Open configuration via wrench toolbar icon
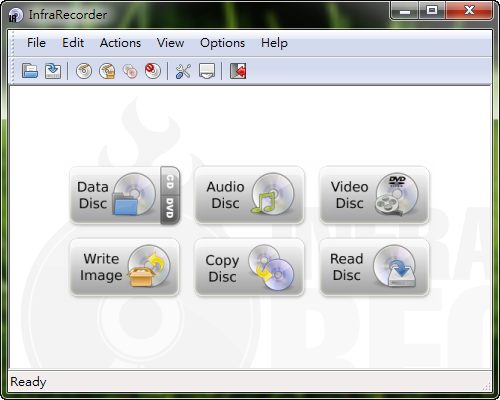 183,71
